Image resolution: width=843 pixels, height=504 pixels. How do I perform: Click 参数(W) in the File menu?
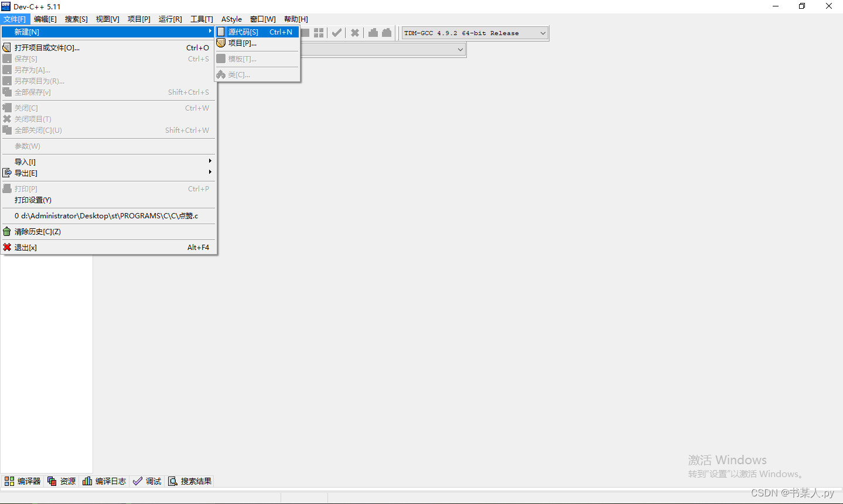point(108,146)
